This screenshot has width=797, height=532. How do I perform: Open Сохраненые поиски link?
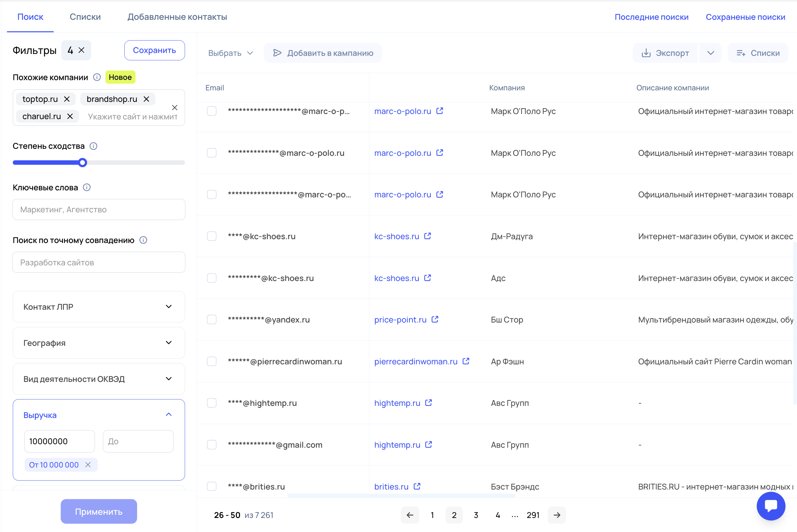(746, 17)
